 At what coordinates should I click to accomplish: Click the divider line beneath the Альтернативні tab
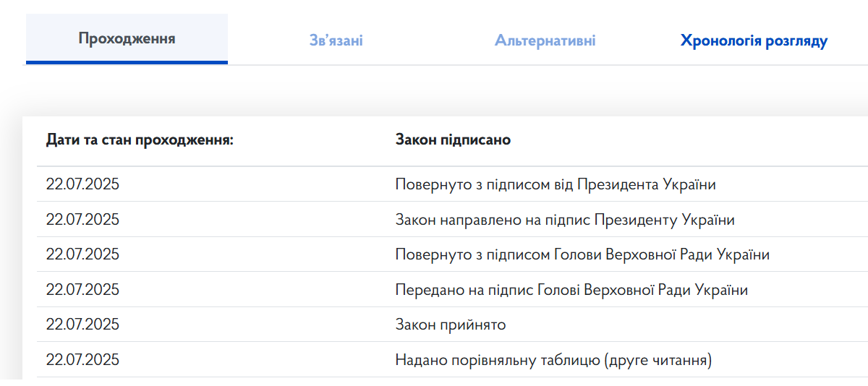point(545,65)
